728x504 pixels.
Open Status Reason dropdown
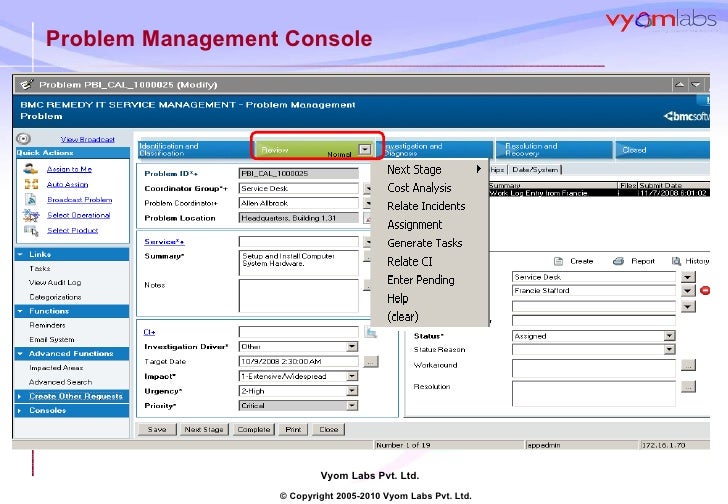coord(669,349)
